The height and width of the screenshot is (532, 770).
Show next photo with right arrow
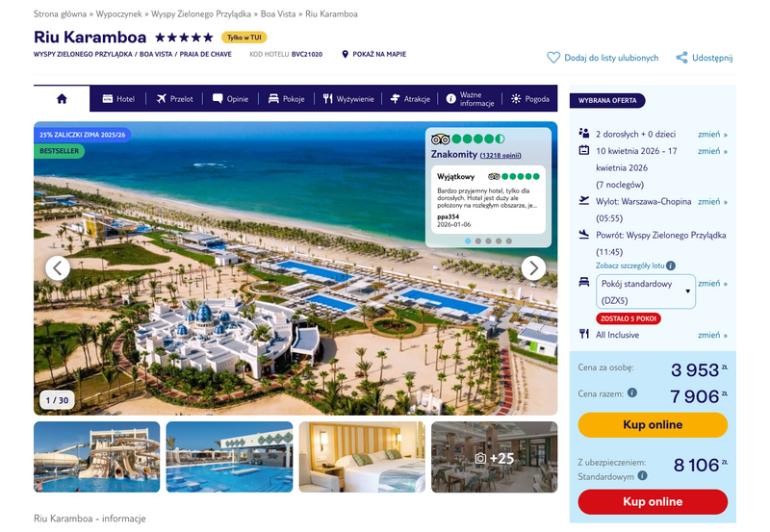point(533,268)
